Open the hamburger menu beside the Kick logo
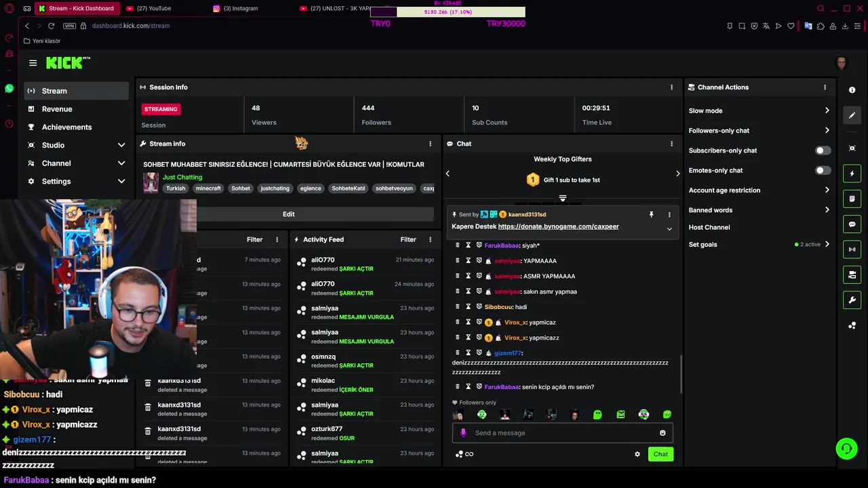Image resolution: width=868 pixels, height=488 pixels. tap(33, 63)
